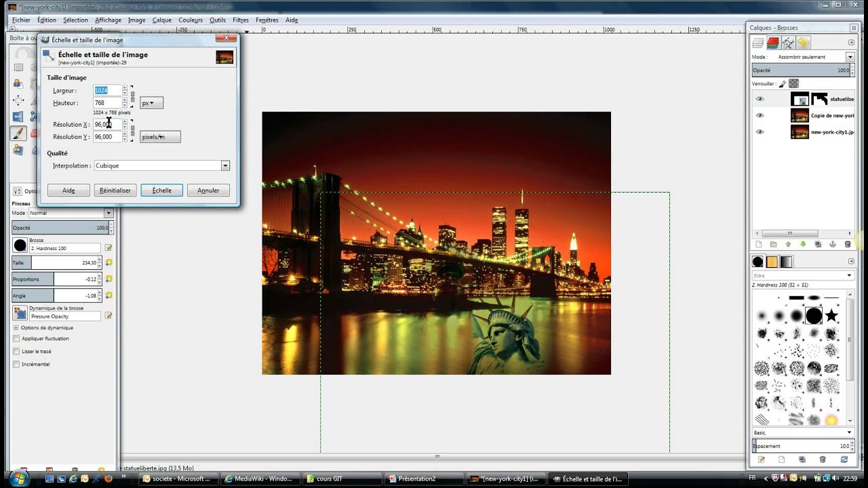
Task: Reset brush angle to default
Action: [x=108, y=296]
